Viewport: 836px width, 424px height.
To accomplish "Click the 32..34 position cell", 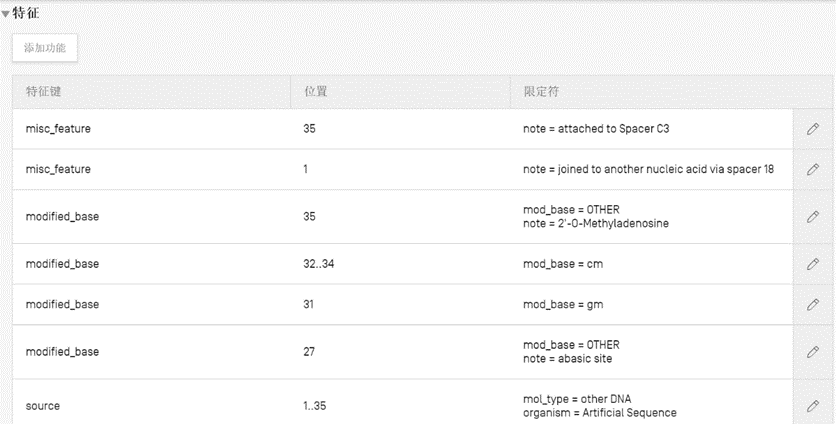I will coord(319,264).
